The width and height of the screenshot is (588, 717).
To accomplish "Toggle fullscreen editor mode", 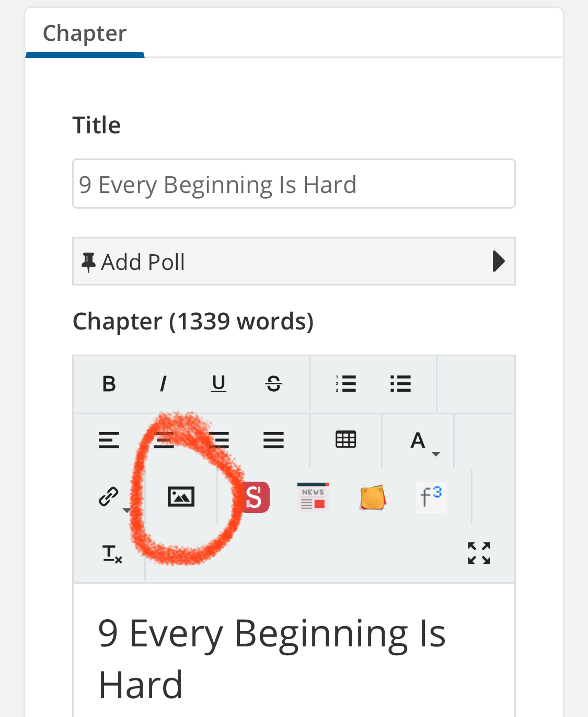I will 479,553.
